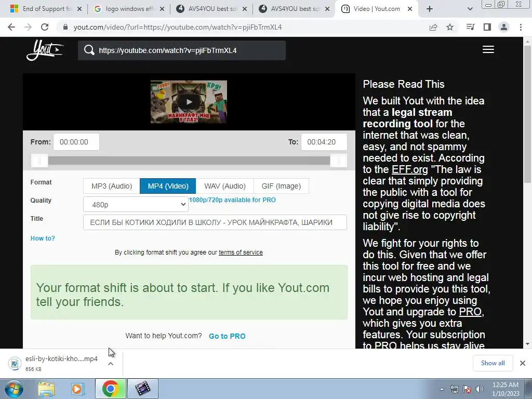Open the Chrome profile icon

(x=504, y=27)
